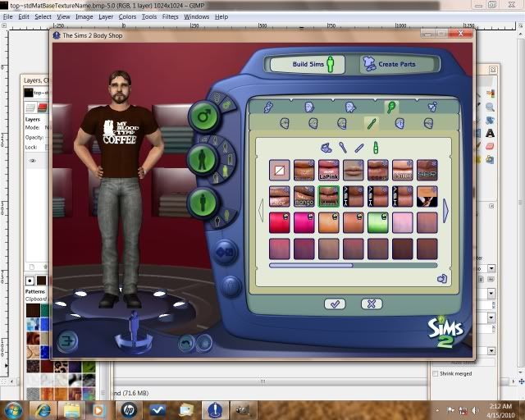Image resolution: width=525 pixels, height=420 pixels.
Task: Click the blue tool icon below the swatches
Action: click(x=442, y=279)
